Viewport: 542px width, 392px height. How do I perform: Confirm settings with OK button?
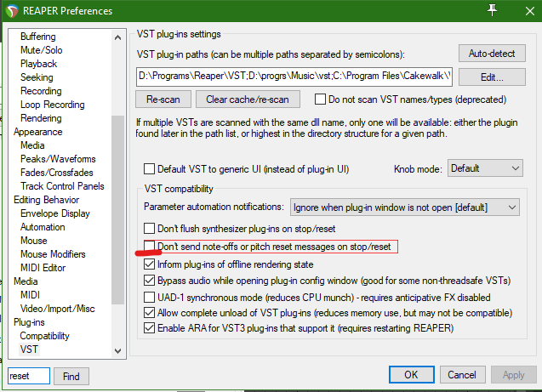coord(411,375)
